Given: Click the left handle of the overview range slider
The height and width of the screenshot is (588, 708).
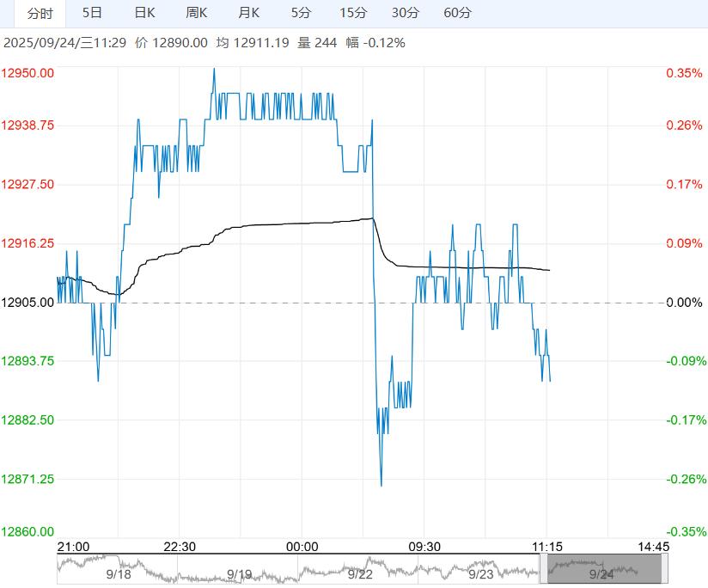Looking at the screenshot, I should click(x=544, y=568).
